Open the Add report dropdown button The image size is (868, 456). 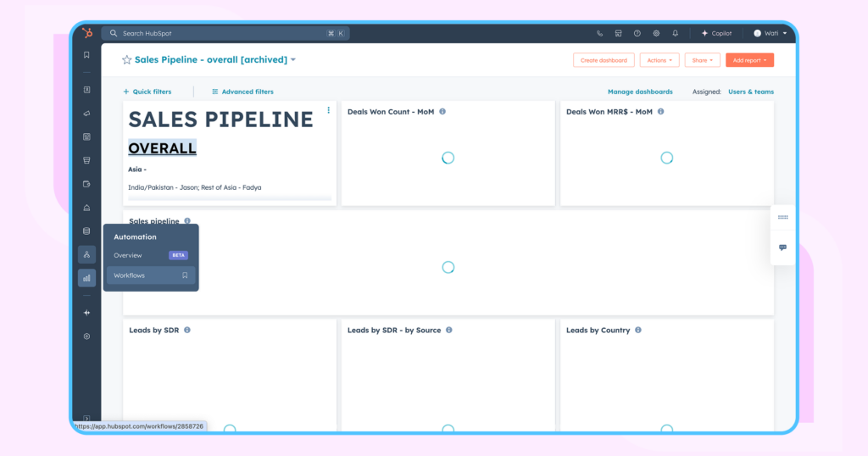[x=749, y=60]
